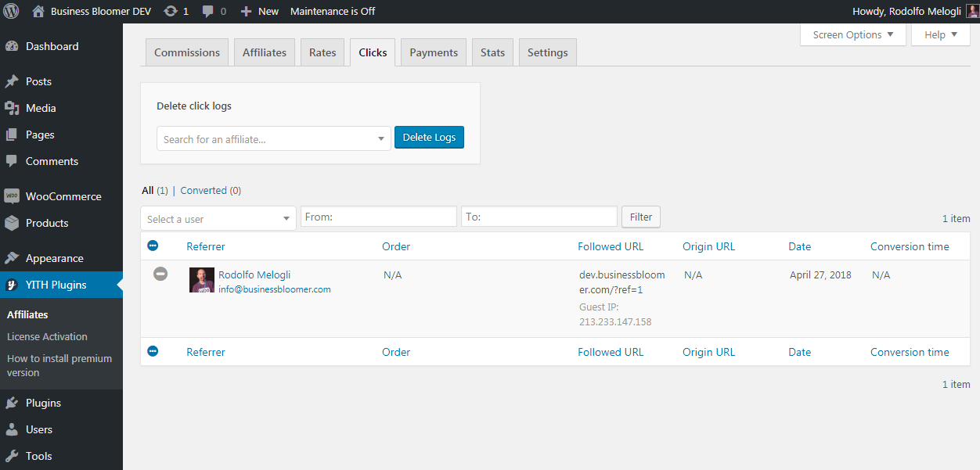The width and height of the screenshot is (980, 470).
Task: Click the info@businessbloomer.com email link
Action: [x=275, y=289]
